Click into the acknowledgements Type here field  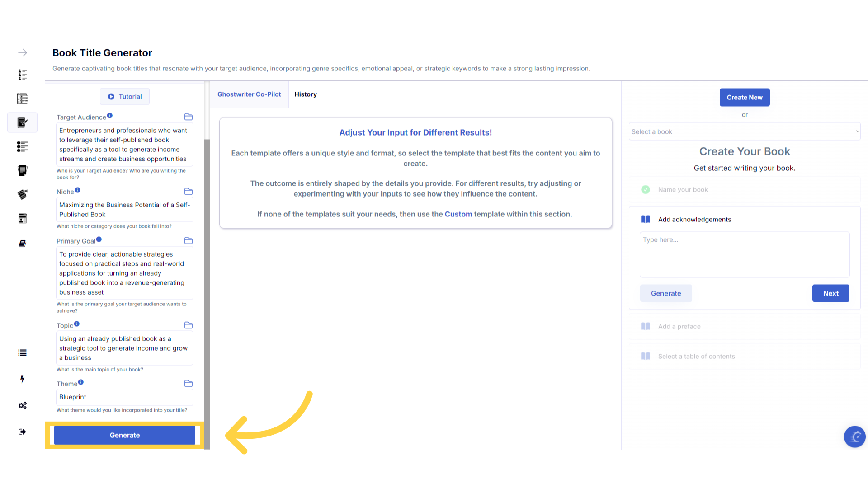745,254
